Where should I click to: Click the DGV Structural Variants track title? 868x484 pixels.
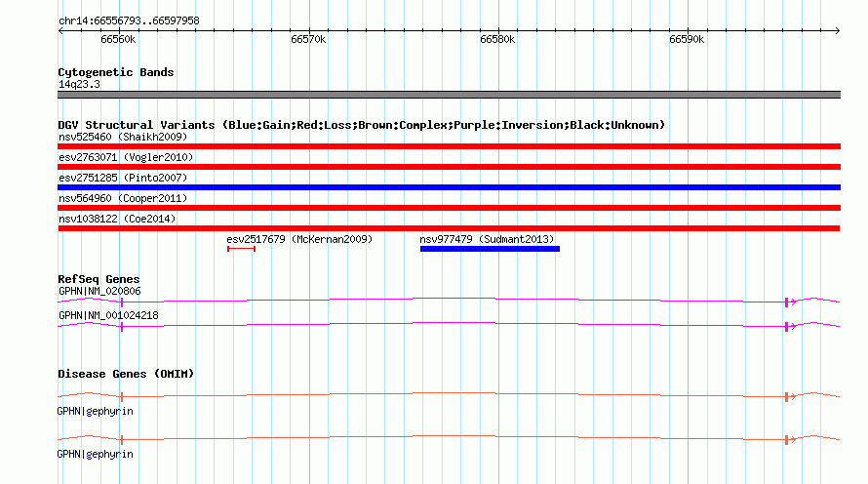click(362, 125)
